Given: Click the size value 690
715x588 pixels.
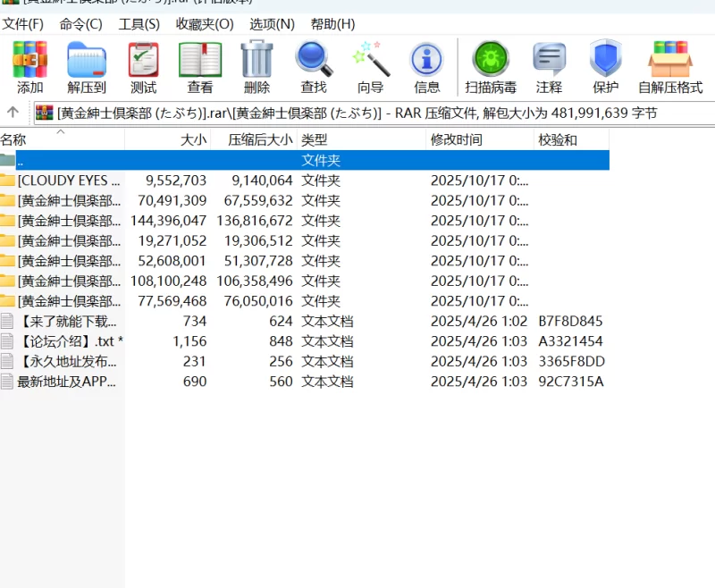Looking at the screenshot, I should pos(195,382).
